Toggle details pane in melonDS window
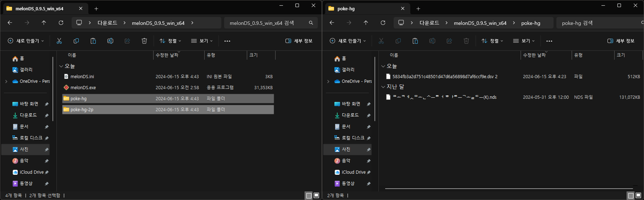This screenshot has height=200, width=644. (x=299, y=41)
